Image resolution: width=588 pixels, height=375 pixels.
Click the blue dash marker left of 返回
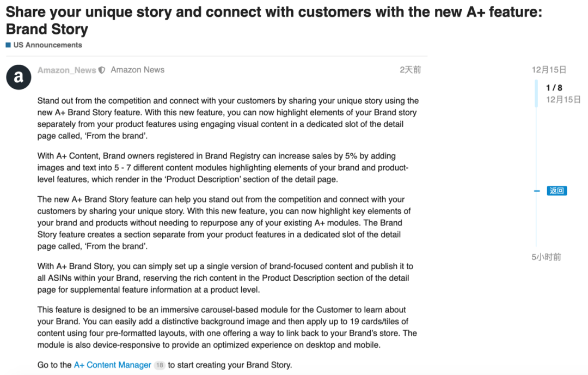click(x=537, y=191)
